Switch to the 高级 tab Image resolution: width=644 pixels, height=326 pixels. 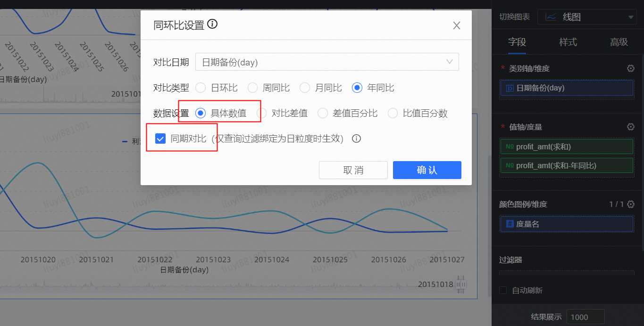click(x=619, y=42)
